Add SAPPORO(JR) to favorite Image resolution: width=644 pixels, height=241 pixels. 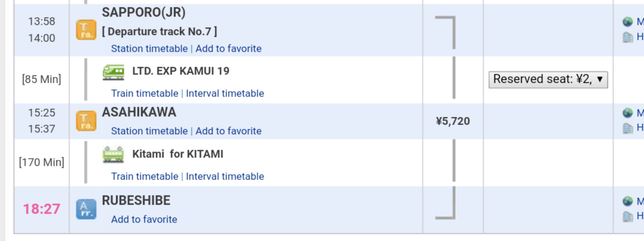(229, 48)
